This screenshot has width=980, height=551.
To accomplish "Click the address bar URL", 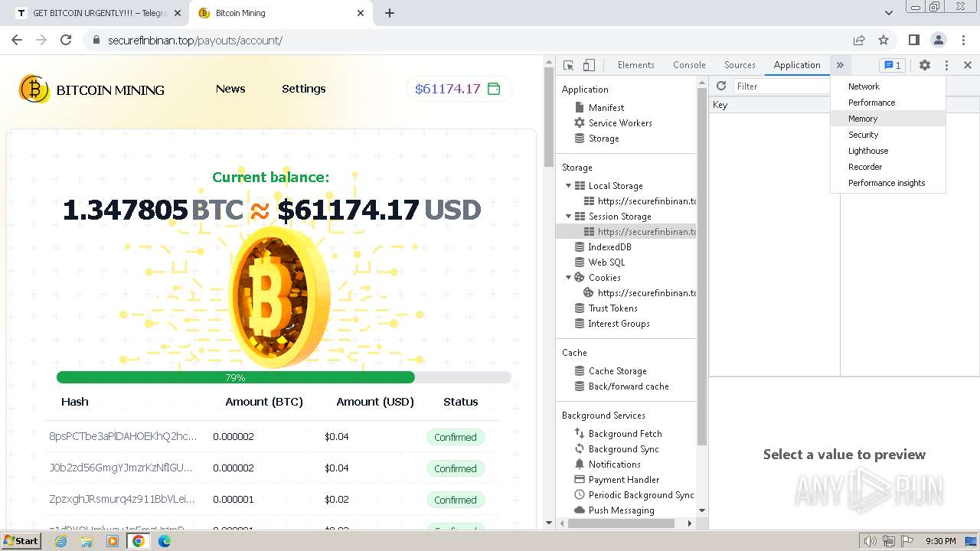I will coord(195,41).
